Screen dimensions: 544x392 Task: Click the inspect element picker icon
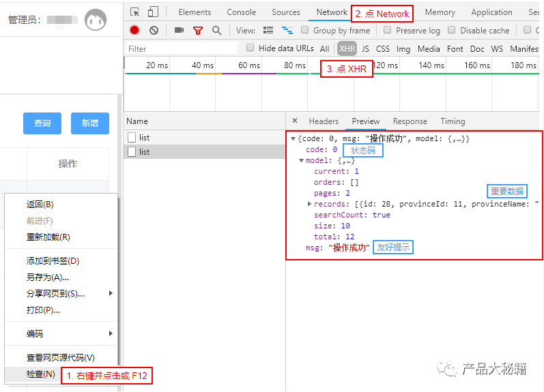[135, 12]
